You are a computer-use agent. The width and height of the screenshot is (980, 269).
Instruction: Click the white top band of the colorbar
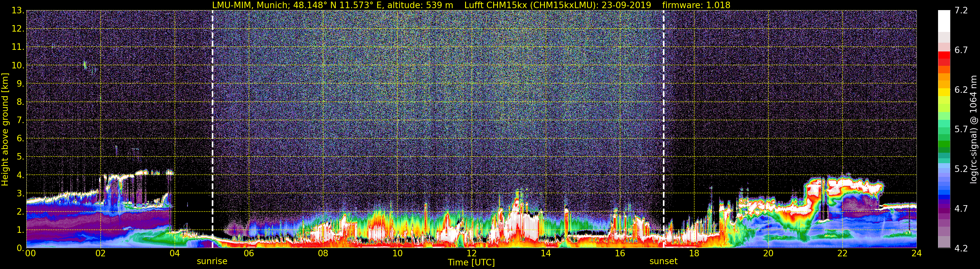[944, 21]
